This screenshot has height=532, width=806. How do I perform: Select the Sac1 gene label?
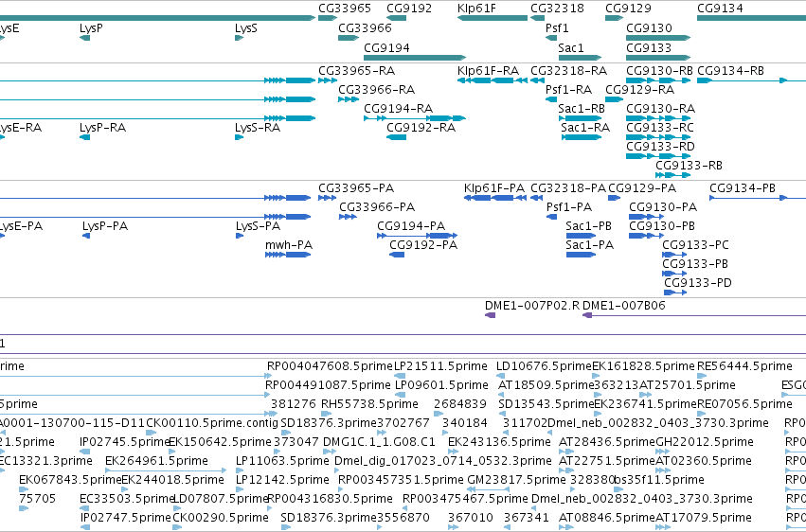tap(571, 47)
